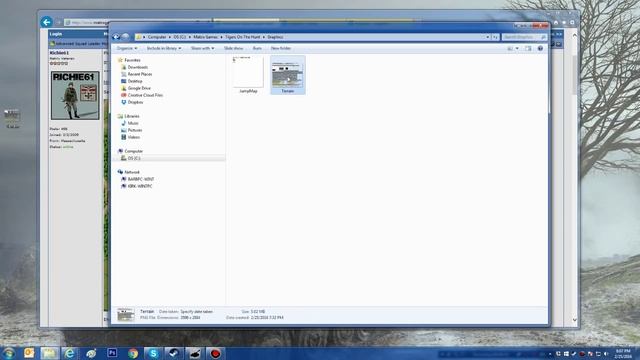Image resolution: width=640 pixels, height=360 pixels.
Task: Select Matrix Games in the breadcrumb
Action: coord(205,37)
